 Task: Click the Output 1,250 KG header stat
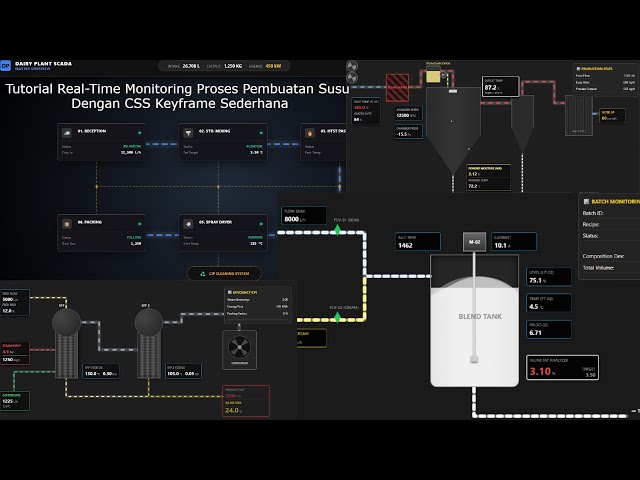point(224,66)
